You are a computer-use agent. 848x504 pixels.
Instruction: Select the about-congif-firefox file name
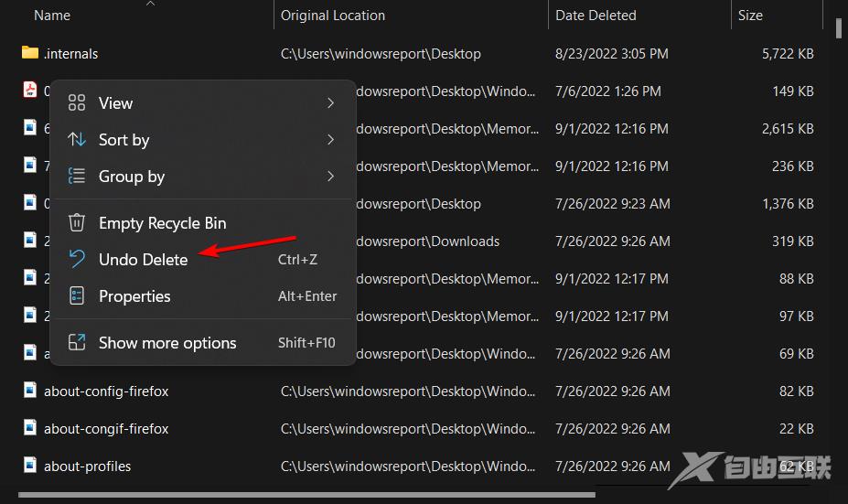[x=106, y=429]
